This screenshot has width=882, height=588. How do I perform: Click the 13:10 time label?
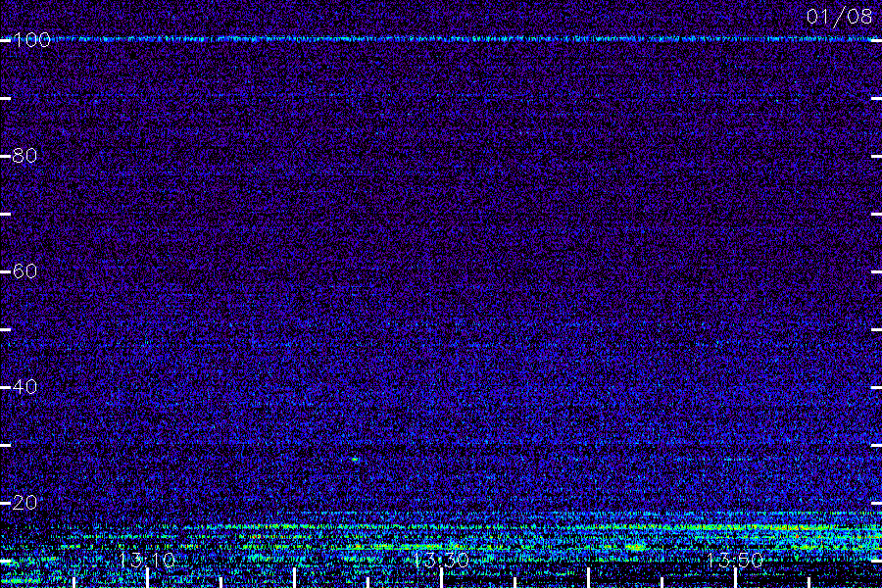pos(147,560)
